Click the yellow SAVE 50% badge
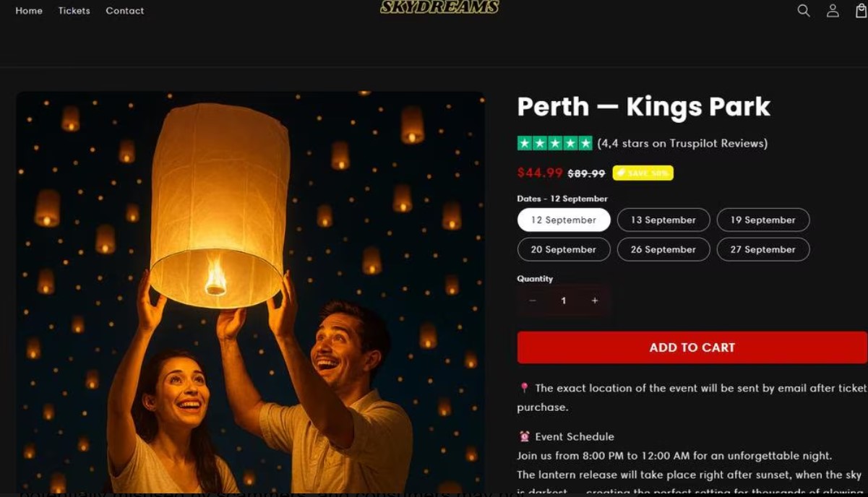The image size is (868, 497). coord(643,173)
